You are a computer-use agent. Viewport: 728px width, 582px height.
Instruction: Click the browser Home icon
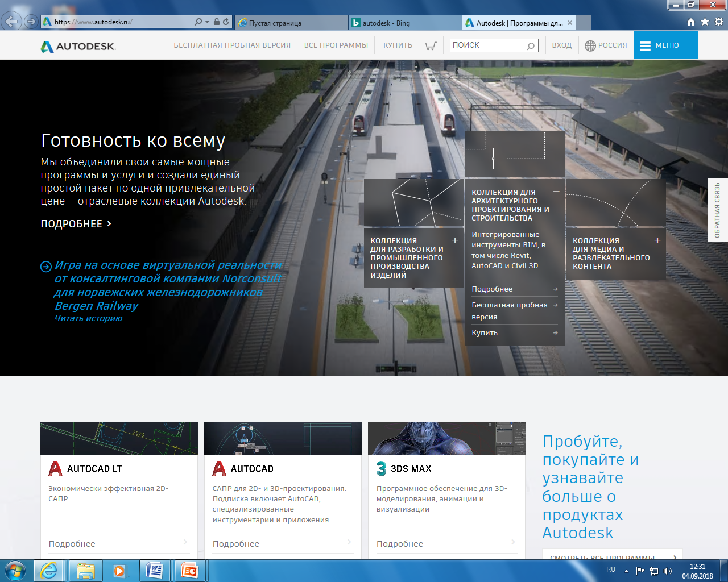tap(691, 22)
